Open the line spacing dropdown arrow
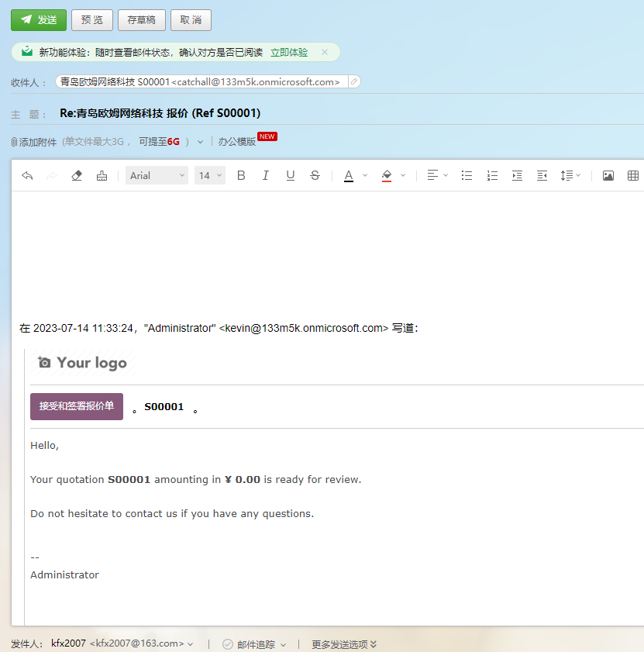Screen dimensions: 644x652 click(578, 175)
